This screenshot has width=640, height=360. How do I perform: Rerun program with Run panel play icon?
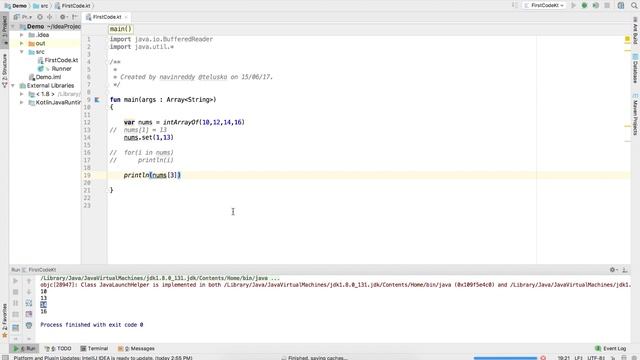pos(16,281)
